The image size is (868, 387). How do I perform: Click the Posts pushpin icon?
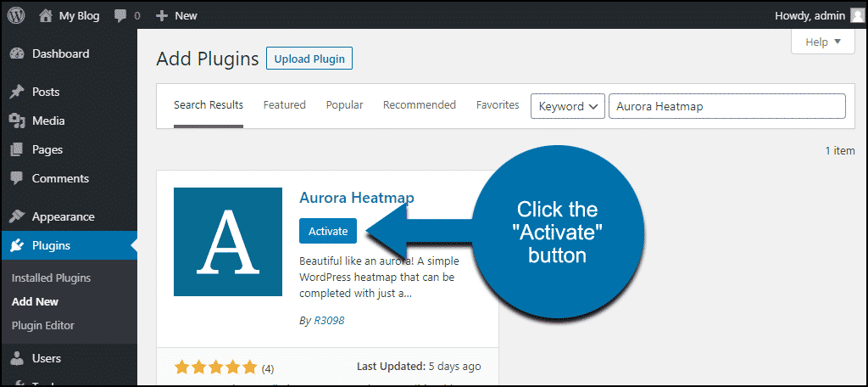coord(18,92)
